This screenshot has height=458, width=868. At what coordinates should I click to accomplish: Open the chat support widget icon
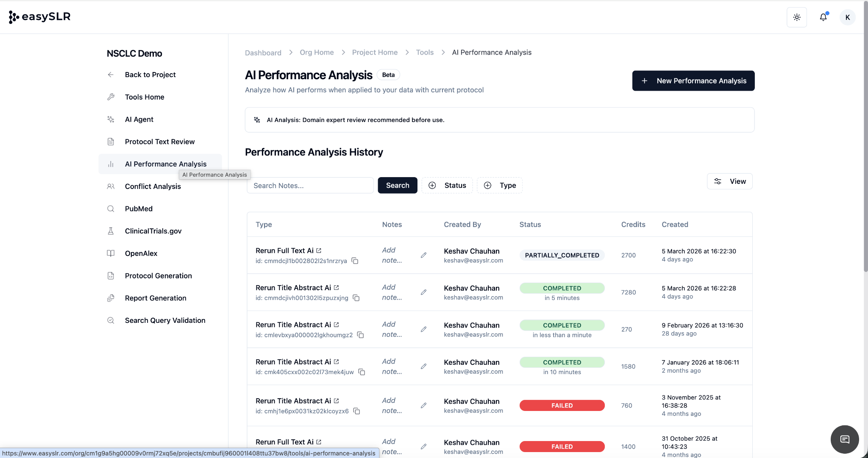click(x=845, y=439)
